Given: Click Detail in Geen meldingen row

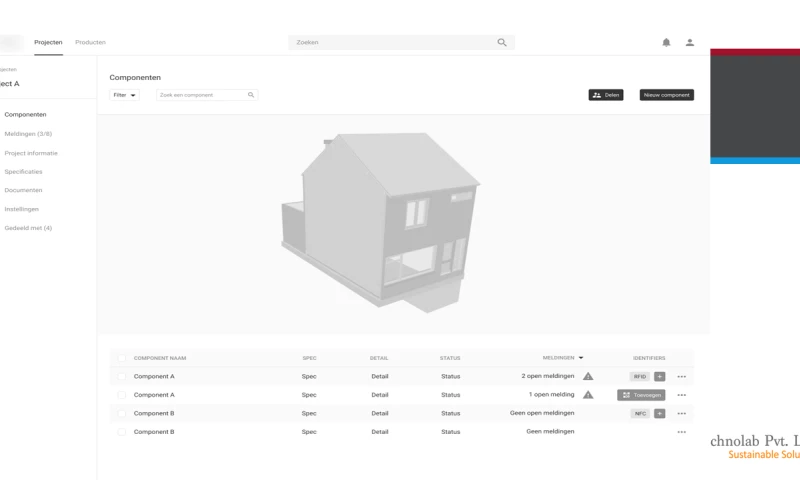Looking at the screenshot, I should point(380,432).
